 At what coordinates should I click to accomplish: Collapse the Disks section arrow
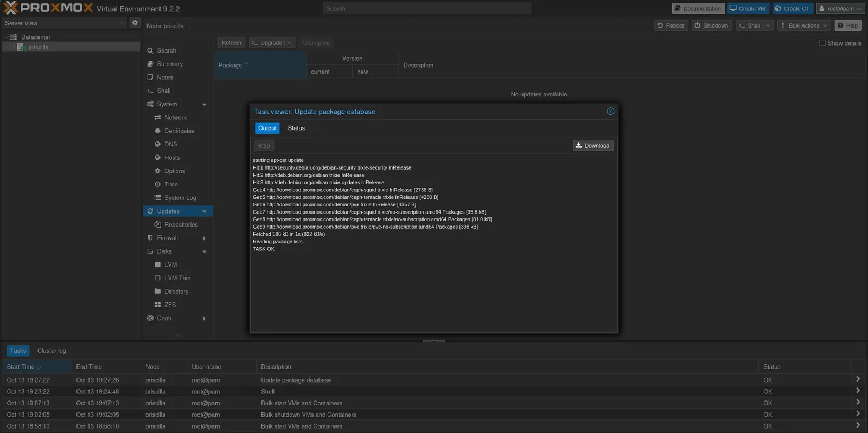coord(205,251)
